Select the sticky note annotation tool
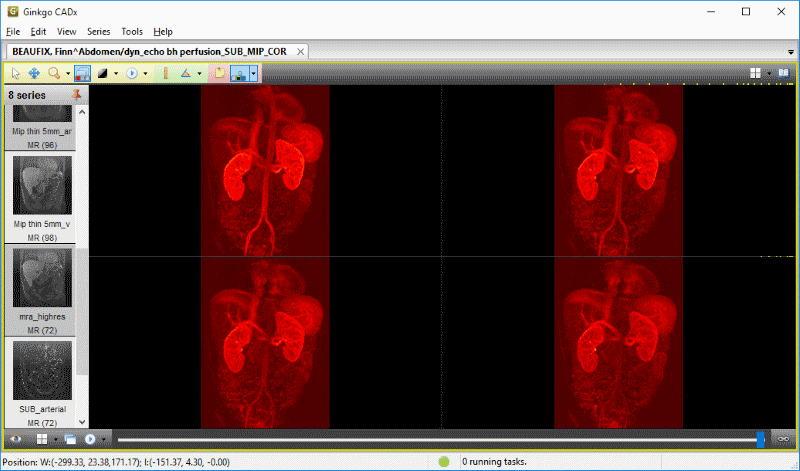 219,73
